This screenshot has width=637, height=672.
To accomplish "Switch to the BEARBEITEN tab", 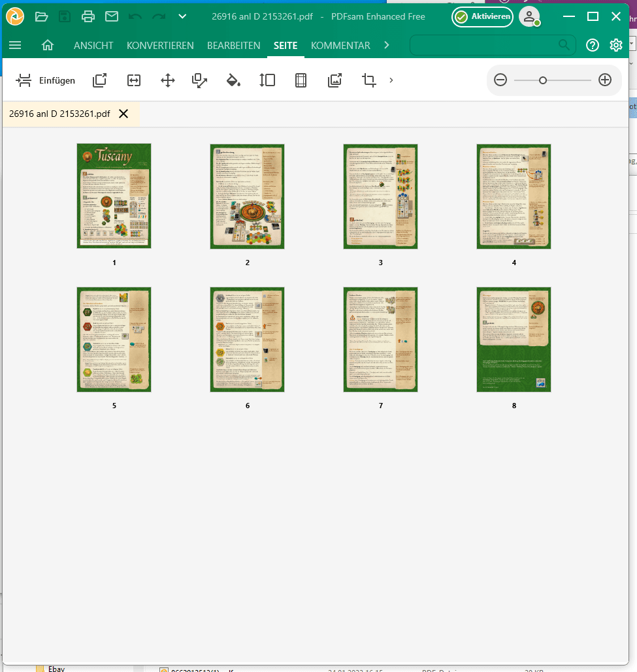I will pyautogui.click(x=234, y=46).
